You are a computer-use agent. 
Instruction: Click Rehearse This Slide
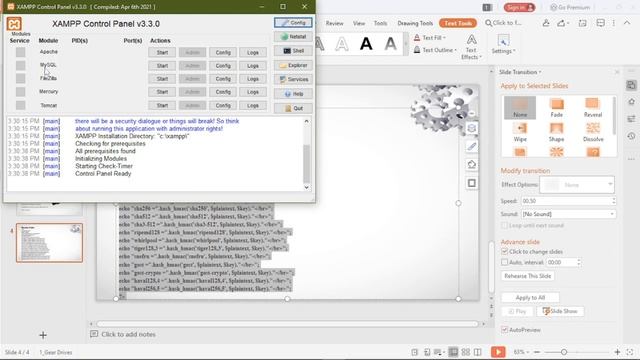point(527,276)
